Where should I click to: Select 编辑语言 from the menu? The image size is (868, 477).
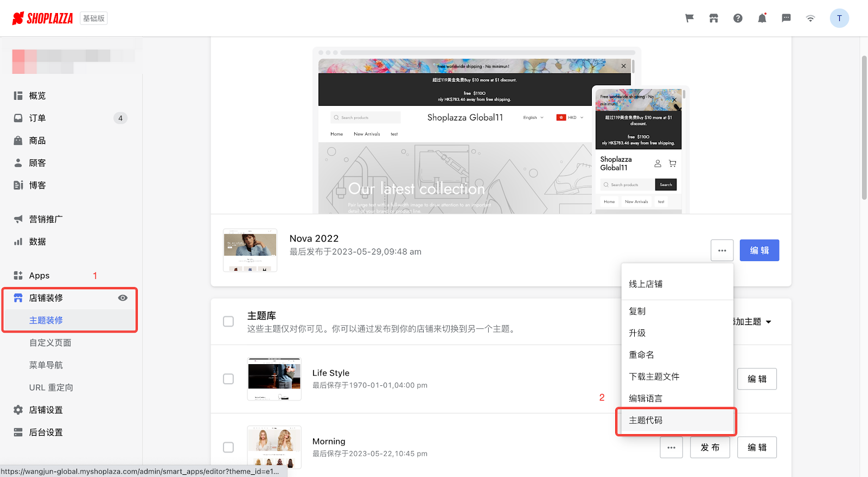click(677, 398)
